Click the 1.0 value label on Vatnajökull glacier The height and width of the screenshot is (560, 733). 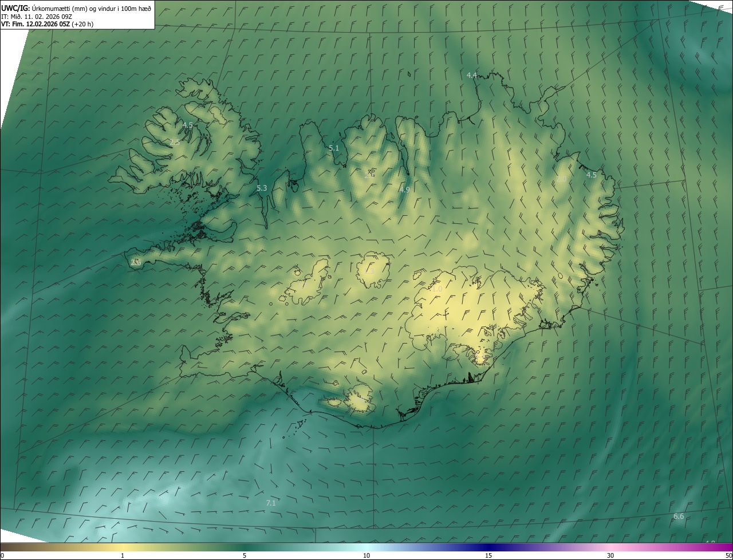point(437,289)
